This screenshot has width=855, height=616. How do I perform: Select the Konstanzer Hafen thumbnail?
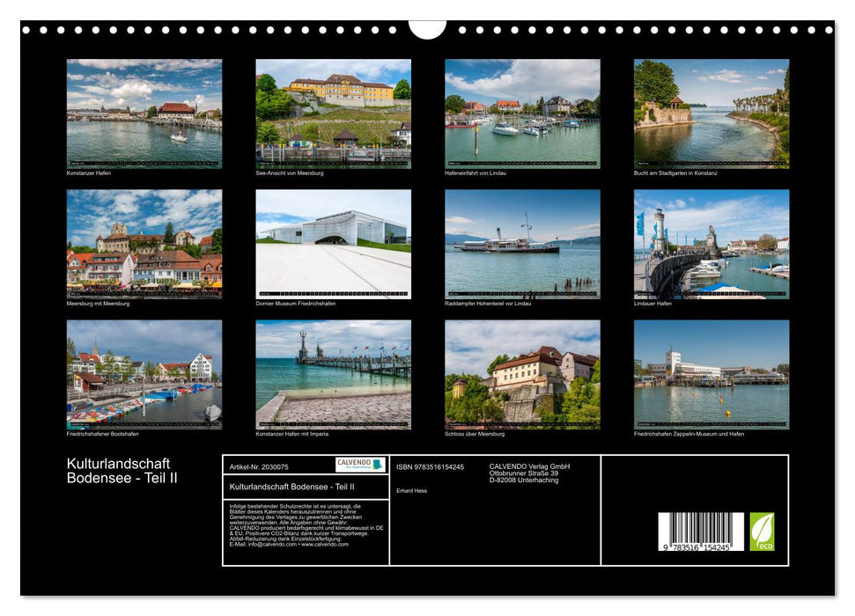[x=145, y=111]
